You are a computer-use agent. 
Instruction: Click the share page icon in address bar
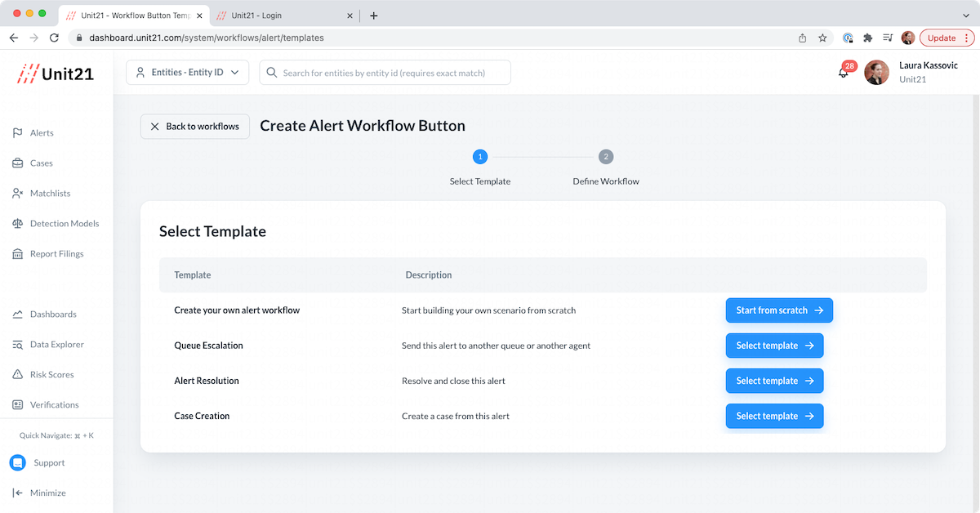[x=803, y=38]
